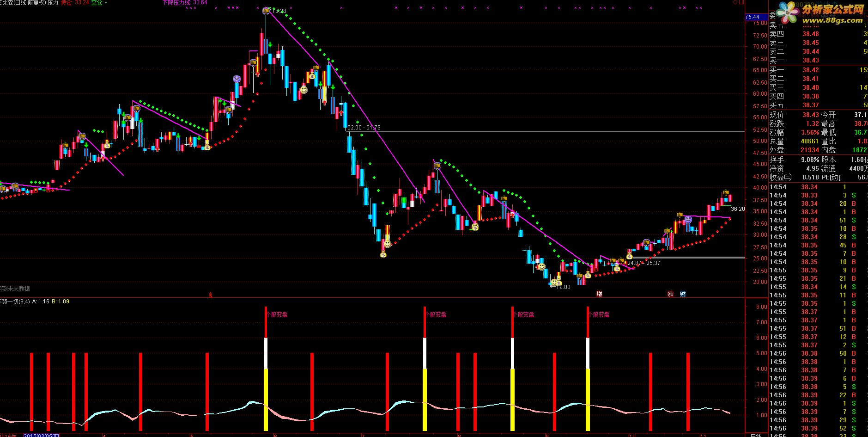The height and width of the screenshot is (437, 868).
Task: Select the 14:54 38.34 51 S tick row
Action: 818,220
